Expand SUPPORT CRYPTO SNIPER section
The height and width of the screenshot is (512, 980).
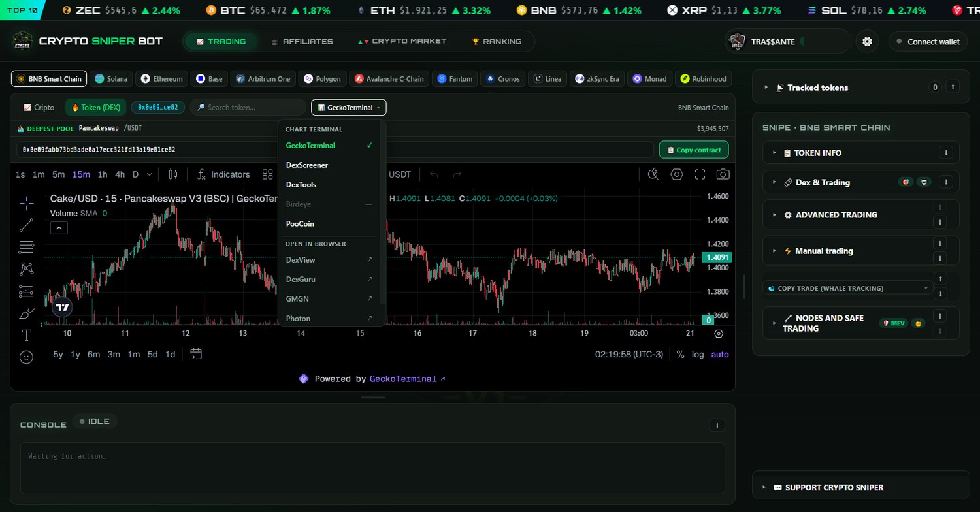(765, 487)
